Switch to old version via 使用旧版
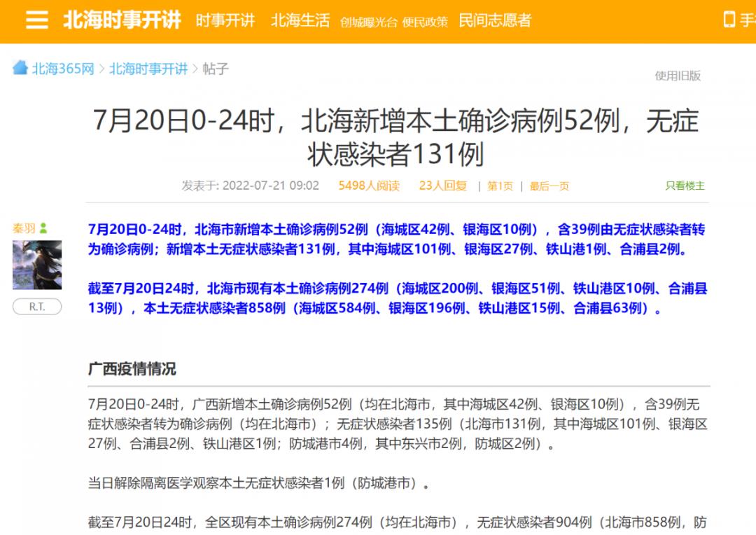 [x=678, y=76]
